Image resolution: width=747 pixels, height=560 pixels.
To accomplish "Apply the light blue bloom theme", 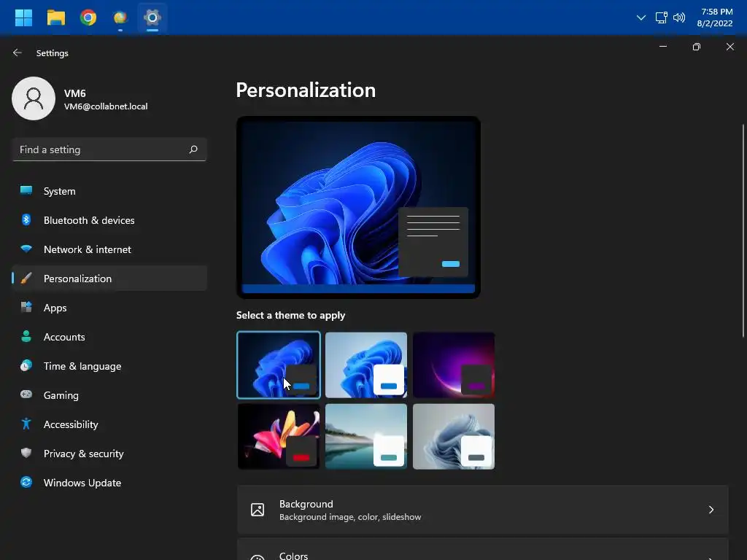I will tap(366, 365).
